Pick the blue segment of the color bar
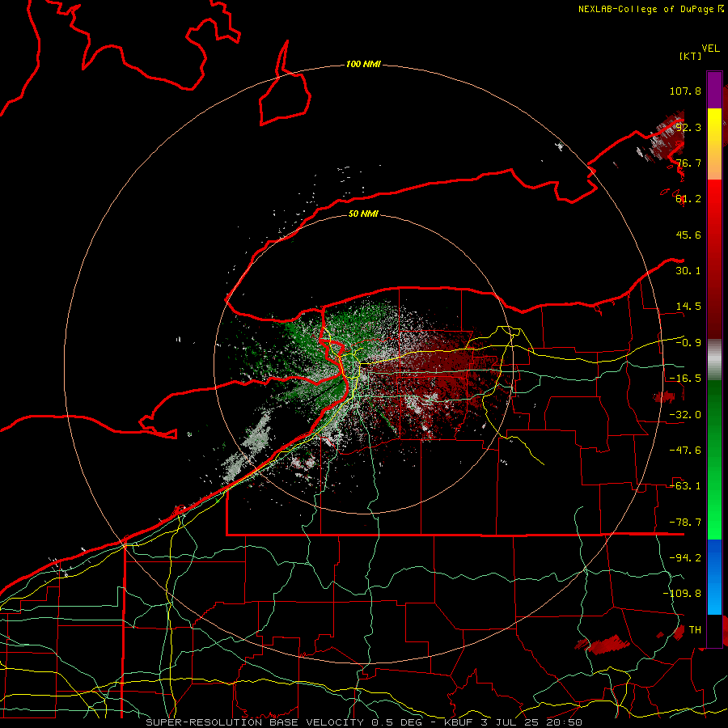Screen dimensions: 728x728 click(714, 577)
